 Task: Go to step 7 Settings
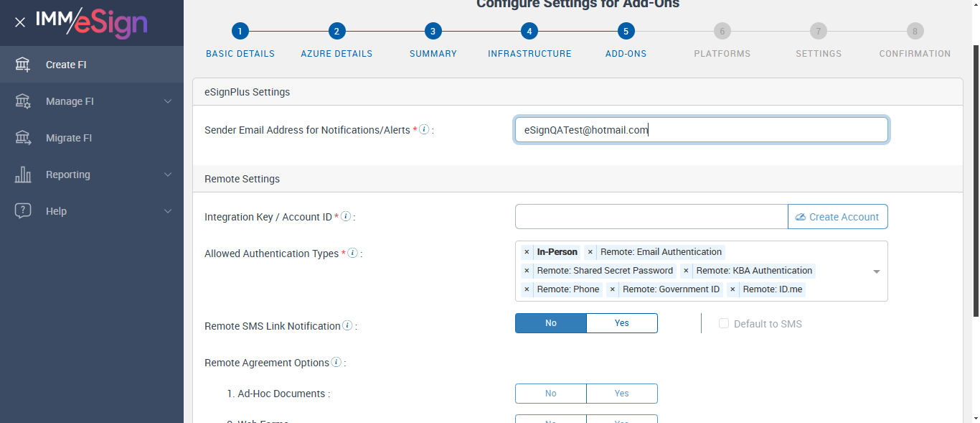(819, 31)
